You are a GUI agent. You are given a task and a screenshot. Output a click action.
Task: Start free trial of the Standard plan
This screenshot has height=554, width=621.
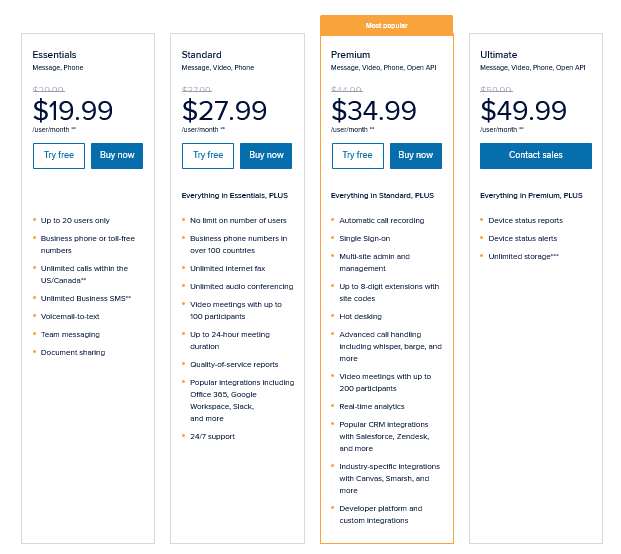coord(208,156)
